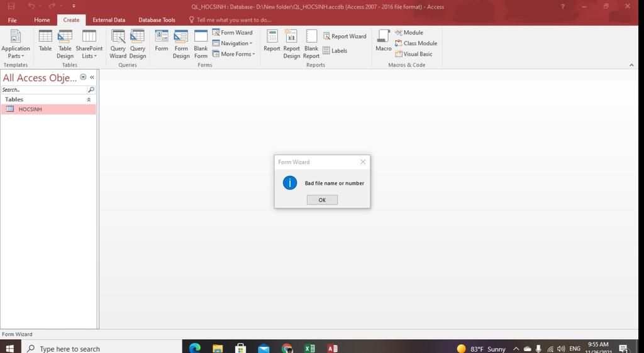Open SharePoint Lists menu
Image resolution: width=644 pixels, height=353 pixels.
pyautogui.click(x=89, y=44)
